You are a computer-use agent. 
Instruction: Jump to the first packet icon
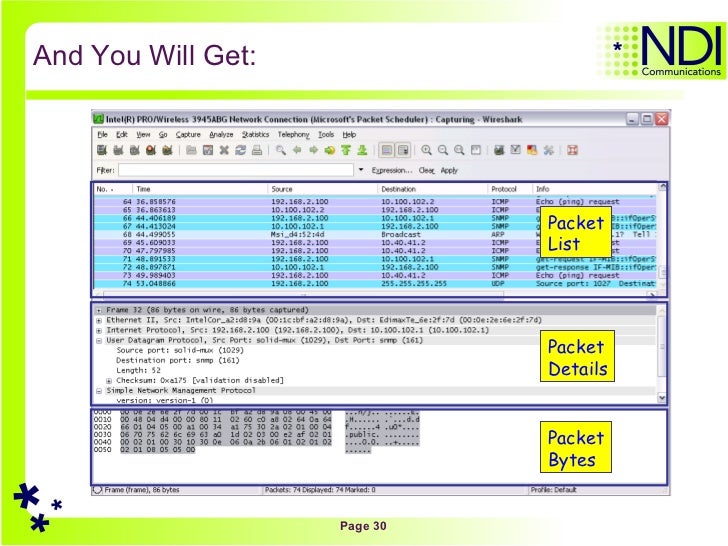[x=346, y=150]
